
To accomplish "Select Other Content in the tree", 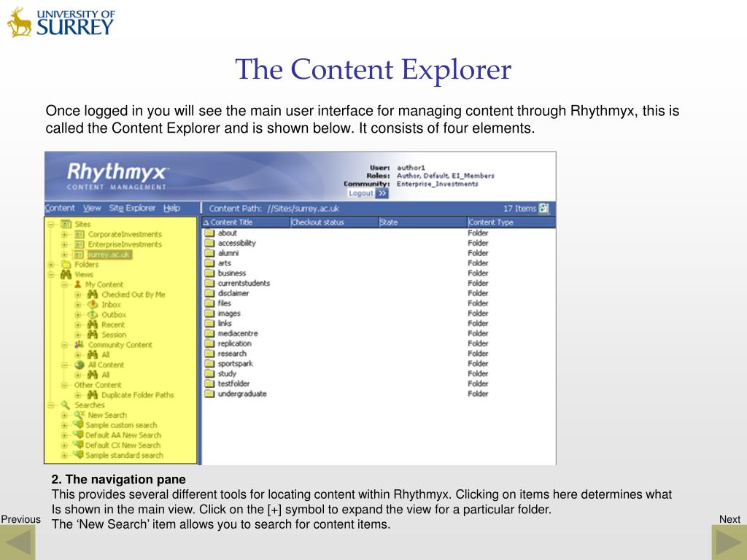I will pos(98,385).
